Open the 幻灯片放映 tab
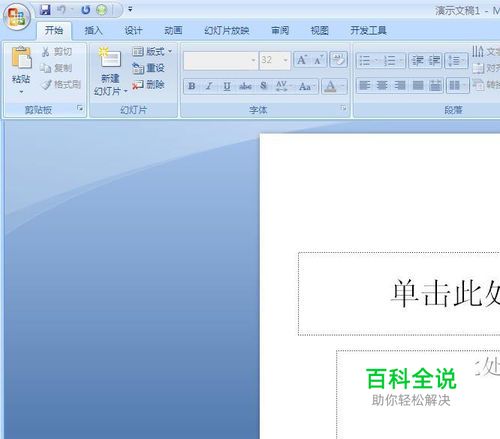 pos(227,31)
